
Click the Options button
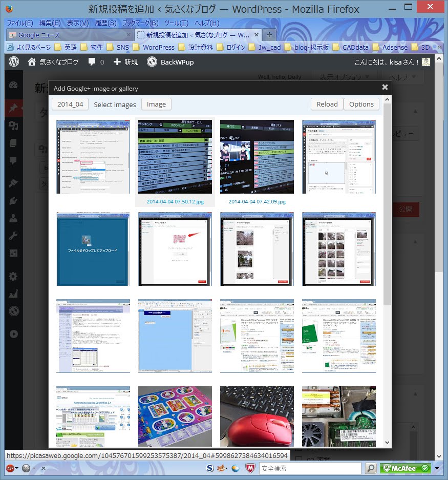(x=361, y=105)
